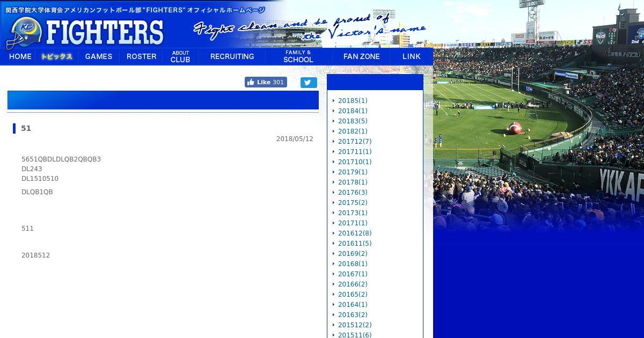
Task: Open archive link 20185(1)
Action: [x=353, y=101]
